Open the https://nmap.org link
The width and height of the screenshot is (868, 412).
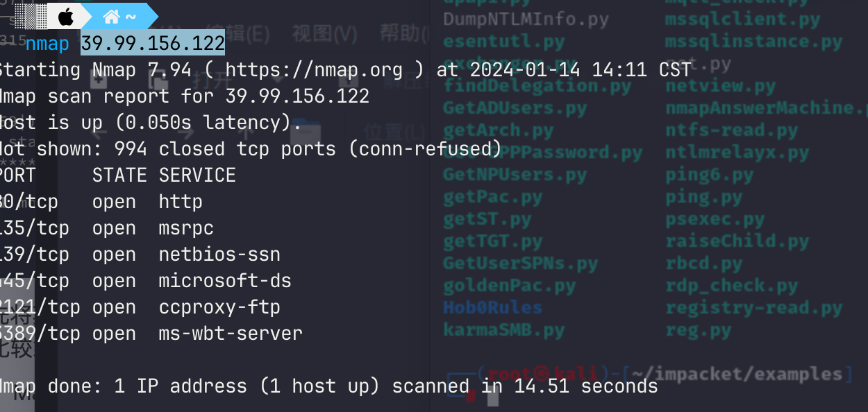click(314, 69)
